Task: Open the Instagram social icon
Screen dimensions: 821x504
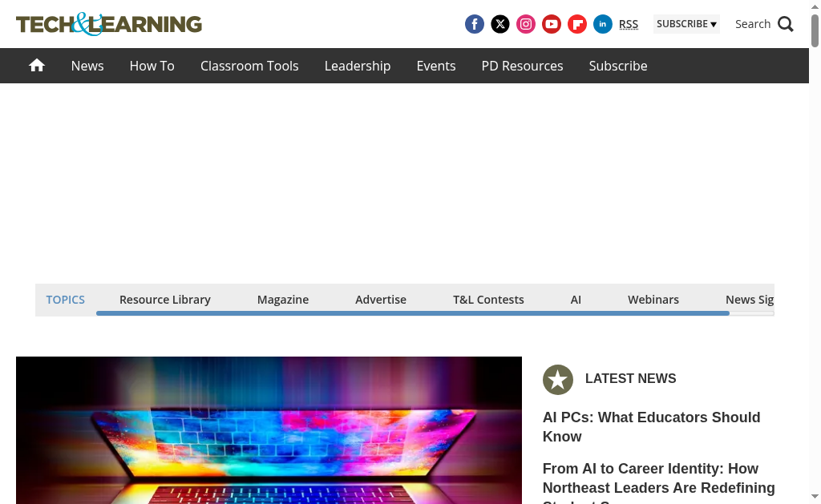Action: 526,24
